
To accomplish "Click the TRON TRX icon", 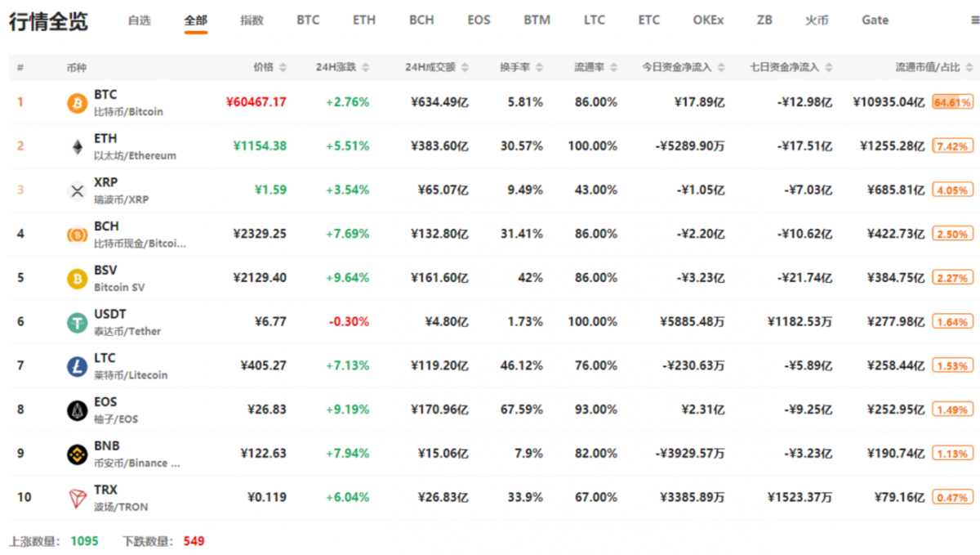I will click(x=77, y=498).
